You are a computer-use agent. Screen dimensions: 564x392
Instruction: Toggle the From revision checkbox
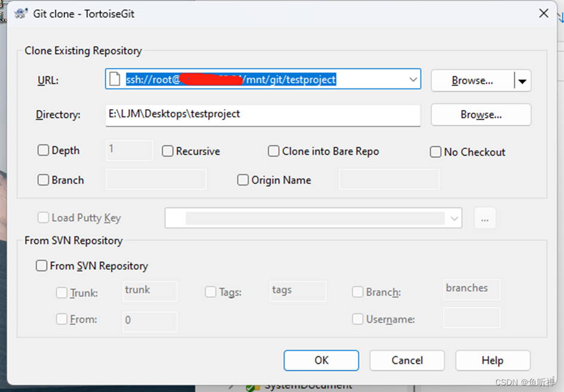pos(61,319)
